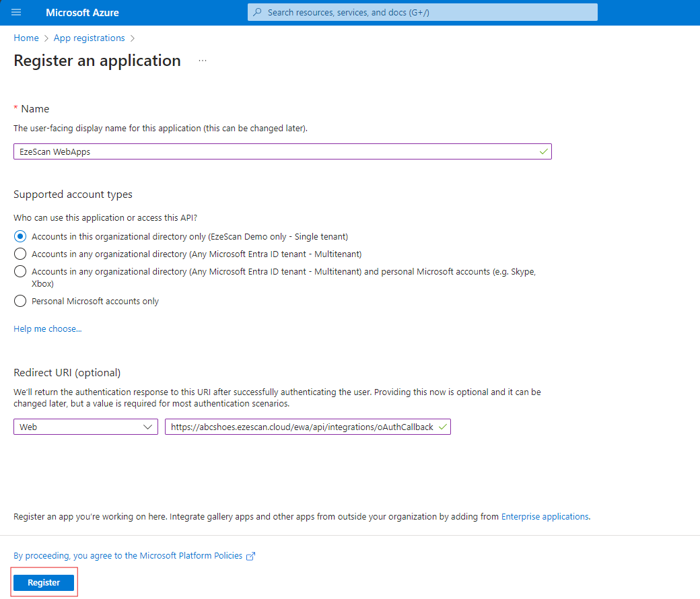This screenshot has width=700, height=599.
Task: Navigate to App registrations breadcrumb
Action: click(89, 38)
